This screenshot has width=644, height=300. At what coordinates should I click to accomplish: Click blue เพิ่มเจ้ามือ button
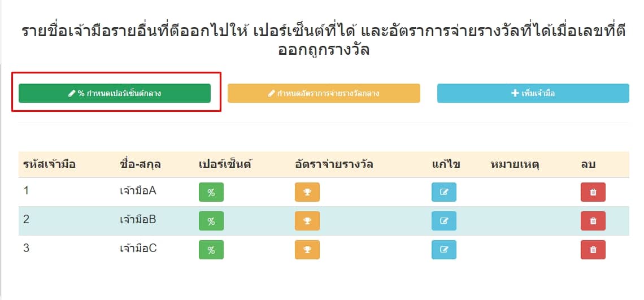coord(533,93)
